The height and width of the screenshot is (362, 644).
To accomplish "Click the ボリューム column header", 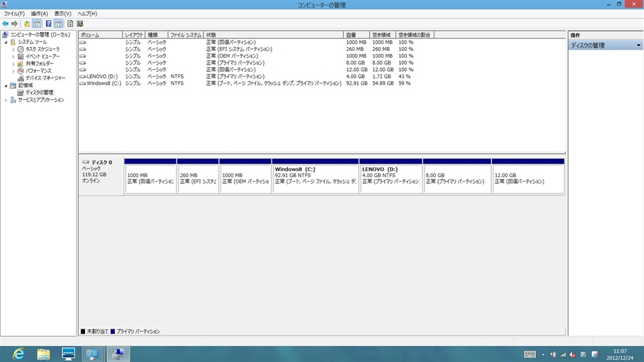I will [x=99, y=35].
